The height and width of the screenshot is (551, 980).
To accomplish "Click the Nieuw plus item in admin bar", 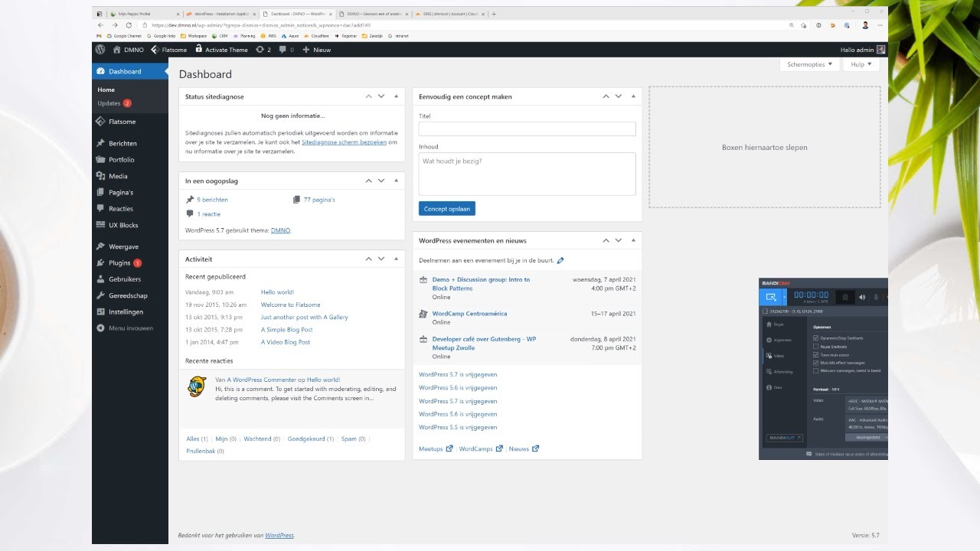I will [x=317, y=50].
